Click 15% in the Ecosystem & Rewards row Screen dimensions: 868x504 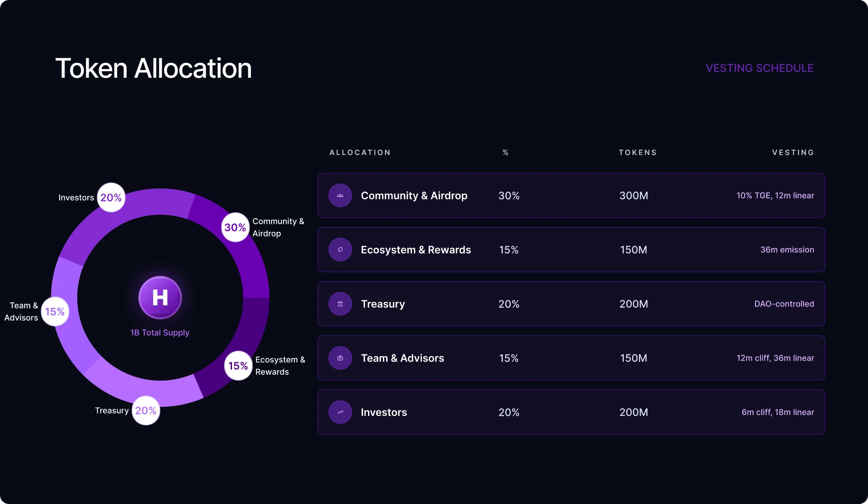(509, 250)
